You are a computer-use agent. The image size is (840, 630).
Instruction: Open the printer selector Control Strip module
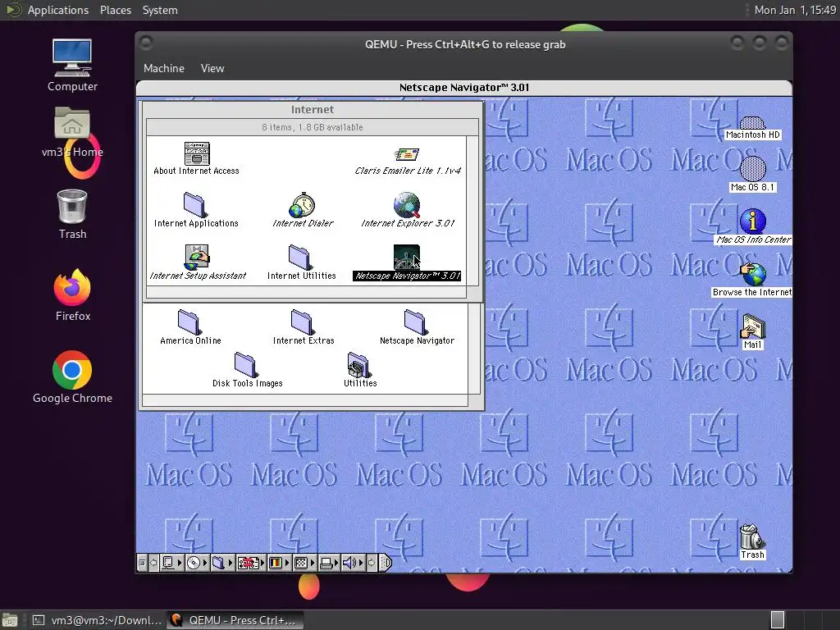[x=329, y=563]
